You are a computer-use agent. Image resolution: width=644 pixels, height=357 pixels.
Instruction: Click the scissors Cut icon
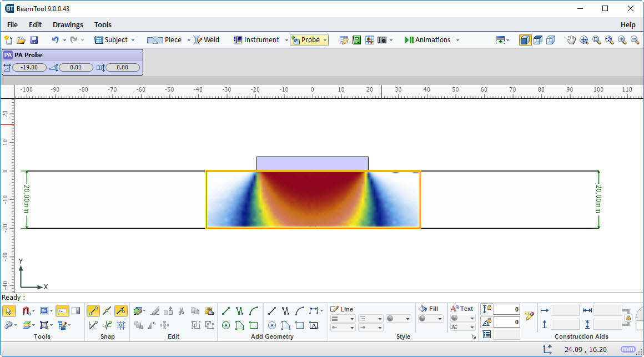coord(181,311)
